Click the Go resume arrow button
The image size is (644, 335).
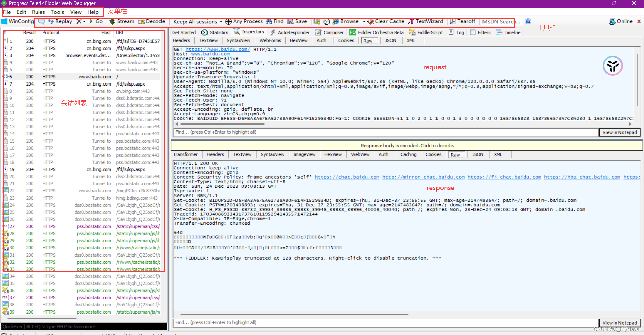click(96, 21)
